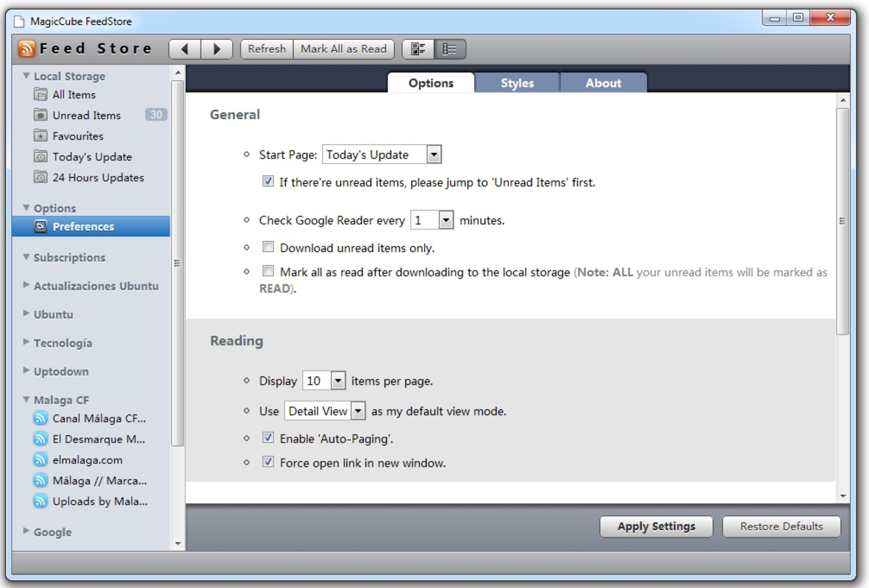869x588 pixels.
Task: Open Today's Update in sidebar
Action: pos(92,157)
